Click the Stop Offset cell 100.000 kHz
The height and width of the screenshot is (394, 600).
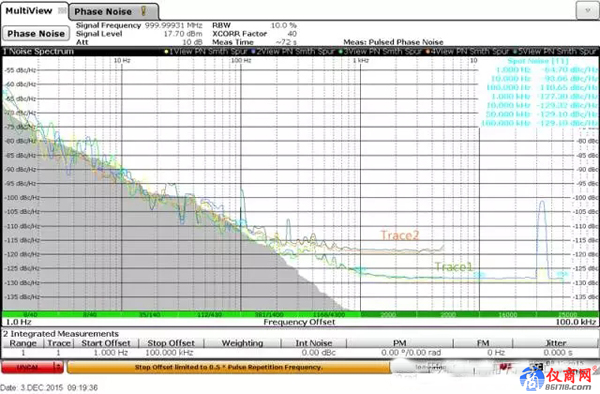169,352
